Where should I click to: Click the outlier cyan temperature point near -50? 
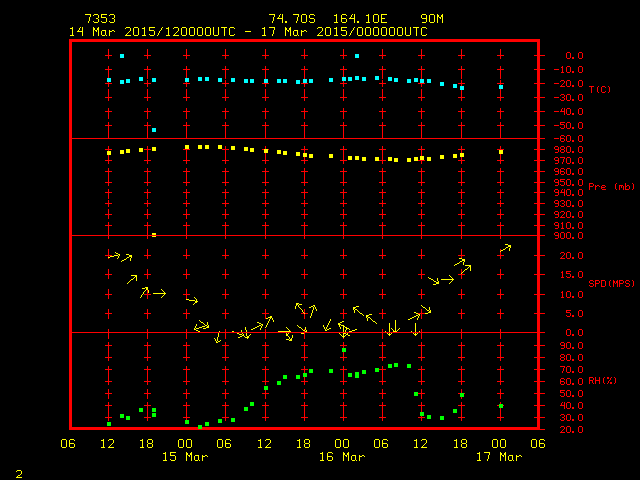point(153,130)
